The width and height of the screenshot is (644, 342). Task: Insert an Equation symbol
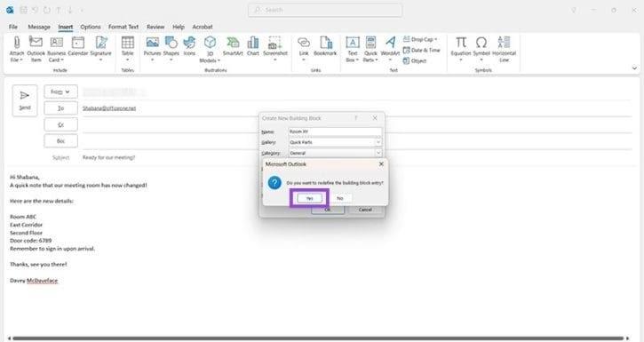coord(461,49)
